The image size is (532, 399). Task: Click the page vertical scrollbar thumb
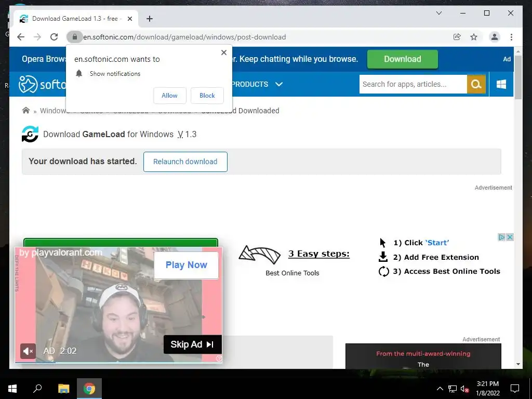point(518,77)
